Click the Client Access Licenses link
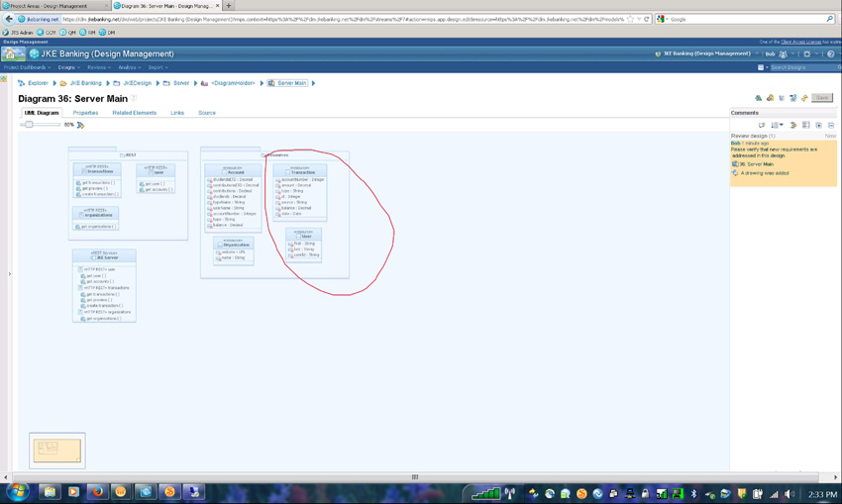This screenshot has width=842, height=504. tap(800, 42)
